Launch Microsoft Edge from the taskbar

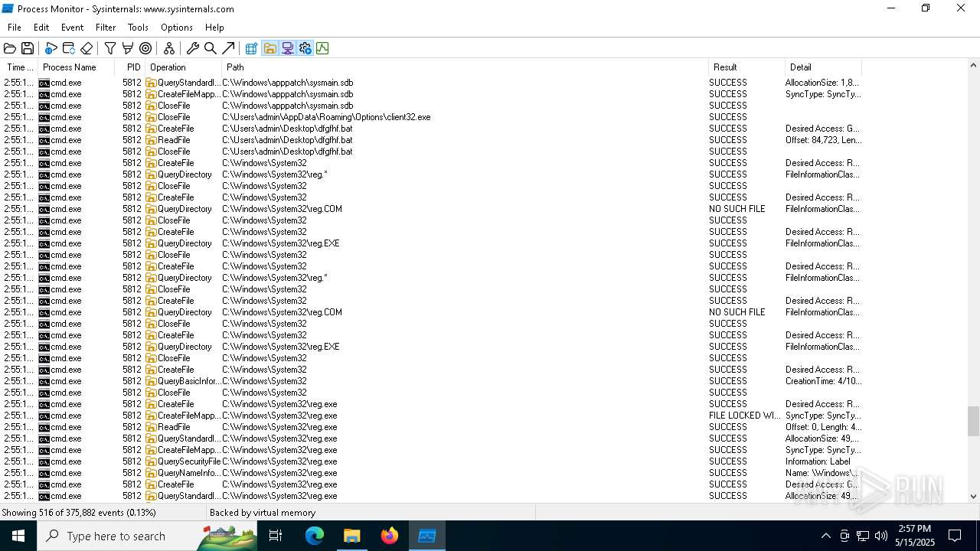point(315,536)
